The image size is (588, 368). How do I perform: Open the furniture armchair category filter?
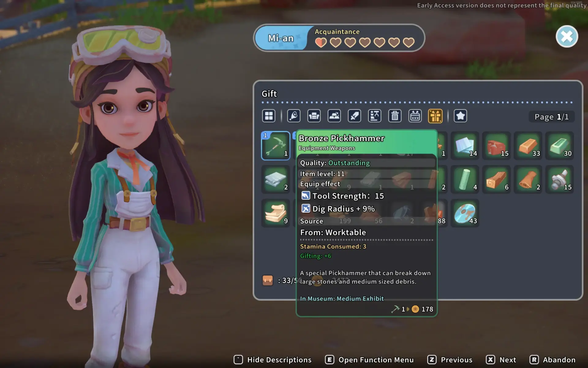pyautogui.click(x=314, y=116)
